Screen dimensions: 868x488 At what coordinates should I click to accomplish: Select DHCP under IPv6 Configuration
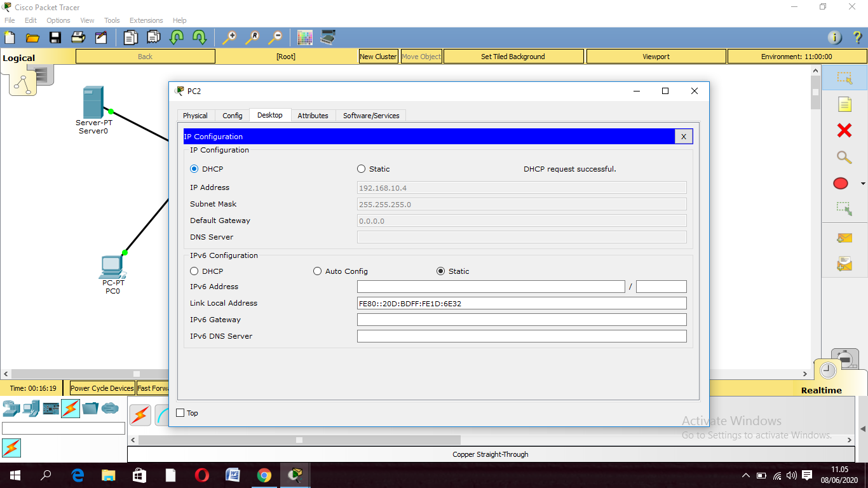pyautogui.click(x=194, y=271)
